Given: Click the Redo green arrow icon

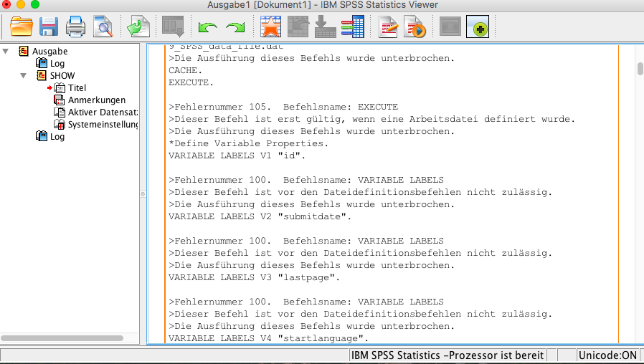Looking at the screenshot, I should (x=235, y=27).
